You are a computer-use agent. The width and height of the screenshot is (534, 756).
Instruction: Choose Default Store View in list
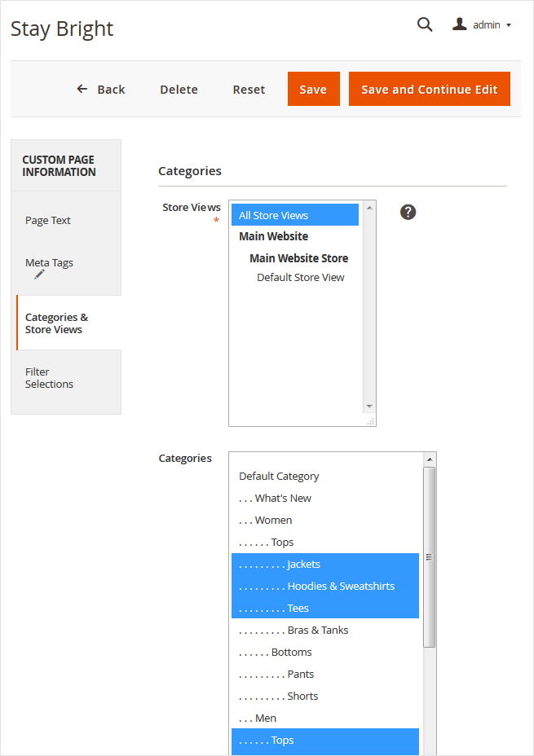tap(300, 277)
